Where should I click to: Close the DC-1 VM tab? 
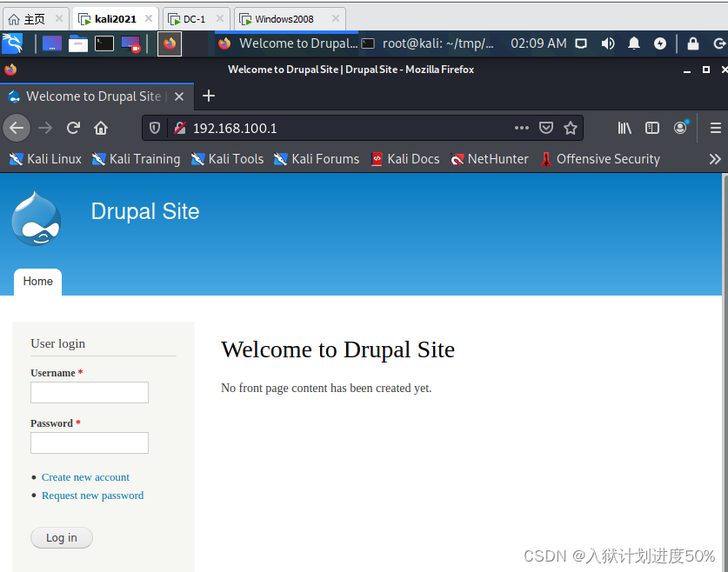click(x=220, y=18)
